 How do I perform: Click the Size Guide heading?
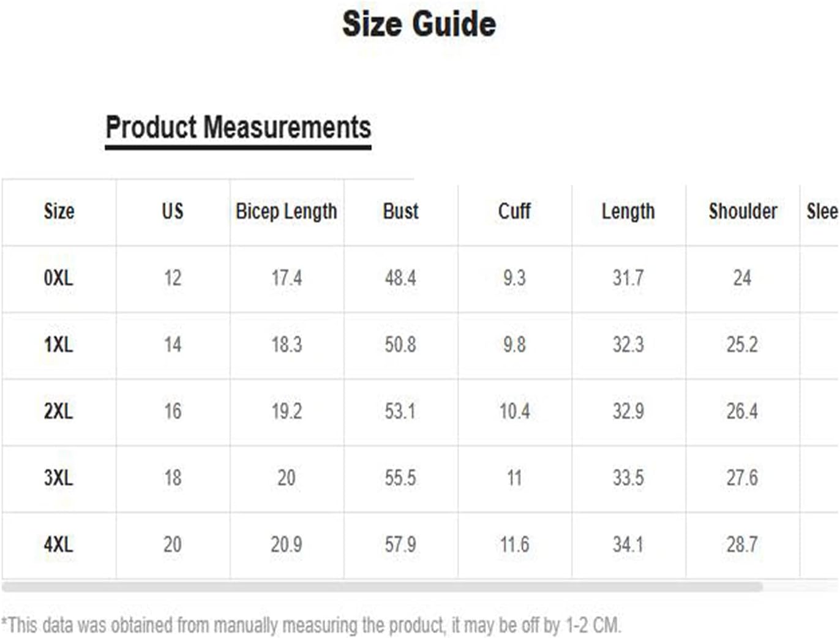tap(419, 24)
